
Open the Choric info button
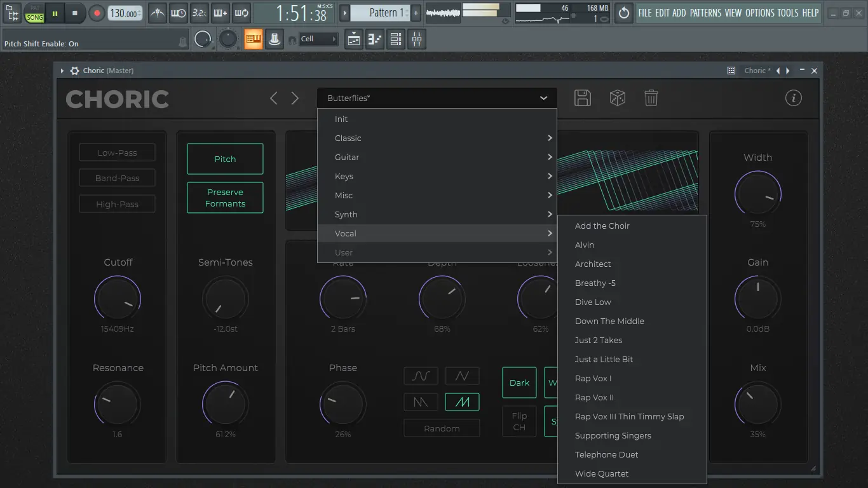pos(793,98)
